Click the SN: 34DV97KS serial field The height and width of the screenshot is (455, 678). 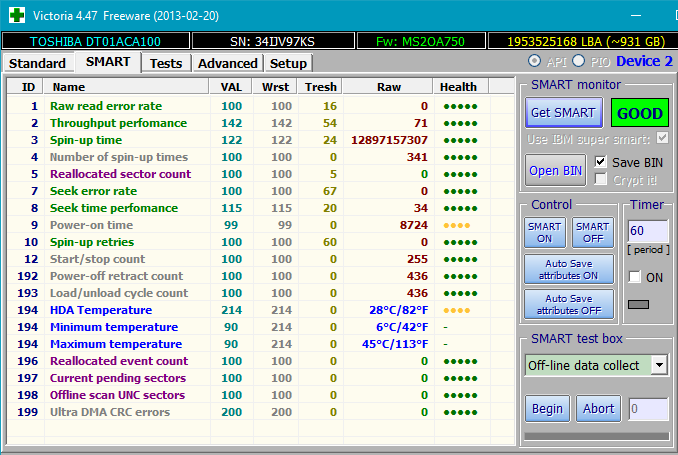click(272, 41)
